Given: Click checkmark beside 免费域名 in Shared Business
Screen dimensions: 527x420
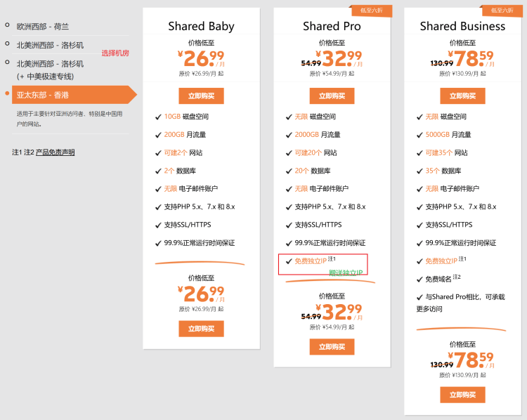Looking at the screenshot, I should tap(419, 280).
